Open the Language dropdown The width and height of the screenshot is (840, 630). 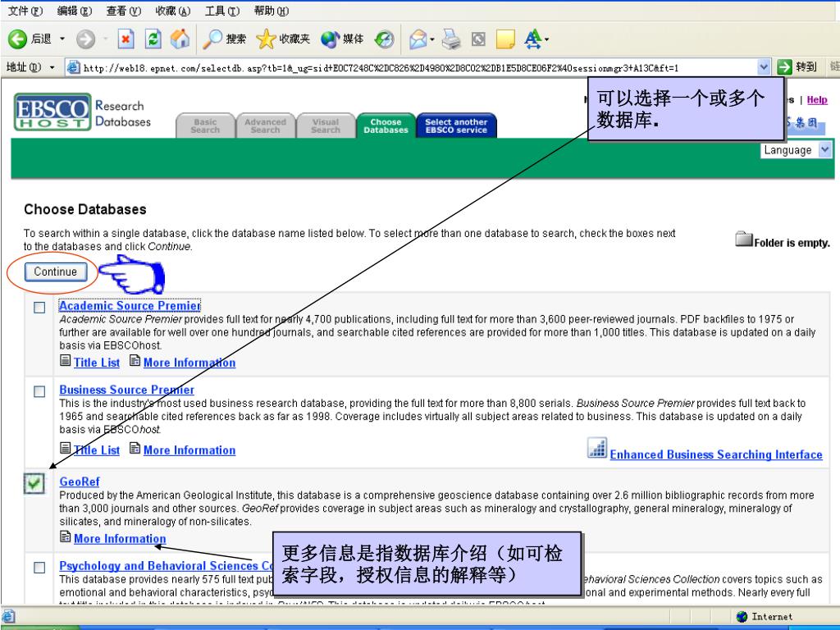(796, 150)
